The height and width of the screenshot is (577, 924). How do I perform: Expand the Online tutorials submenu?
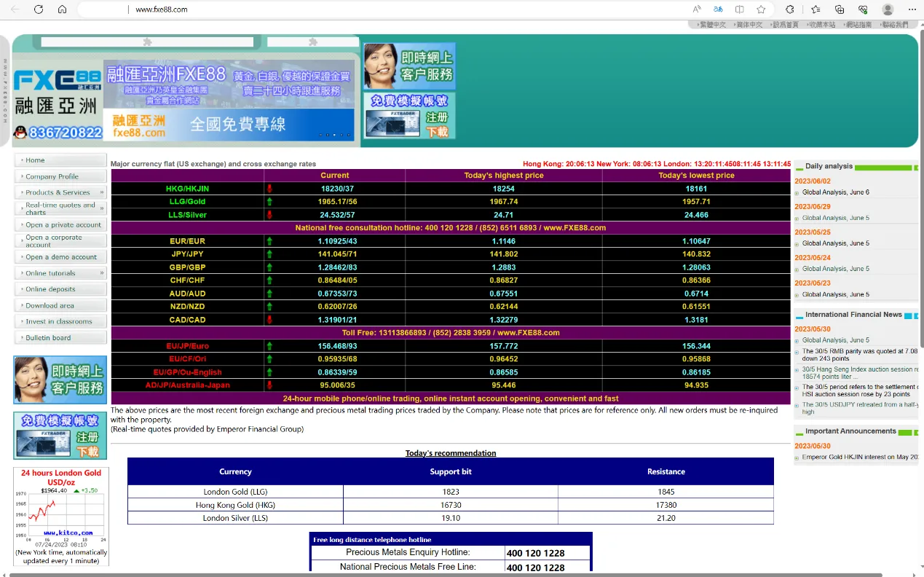(x=60, y=273)
